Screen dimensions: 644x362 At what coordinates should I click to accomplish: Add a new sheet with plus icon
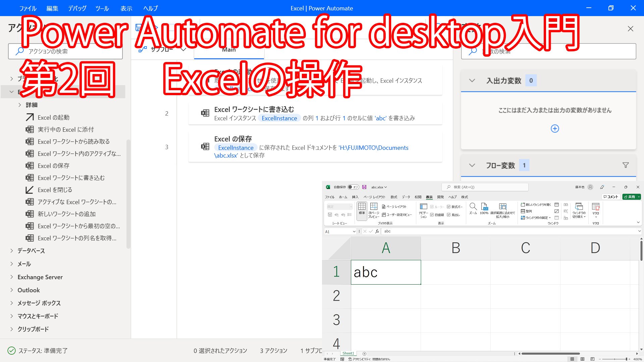[x=365, y=354]
